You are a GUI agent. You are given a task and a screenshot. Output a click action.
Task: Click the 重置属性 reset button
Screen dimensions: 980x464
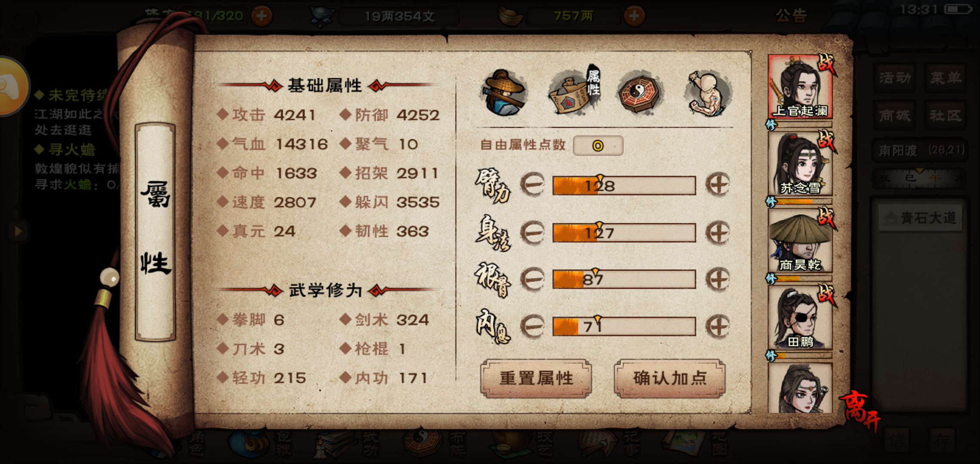[x=536, y=379]
